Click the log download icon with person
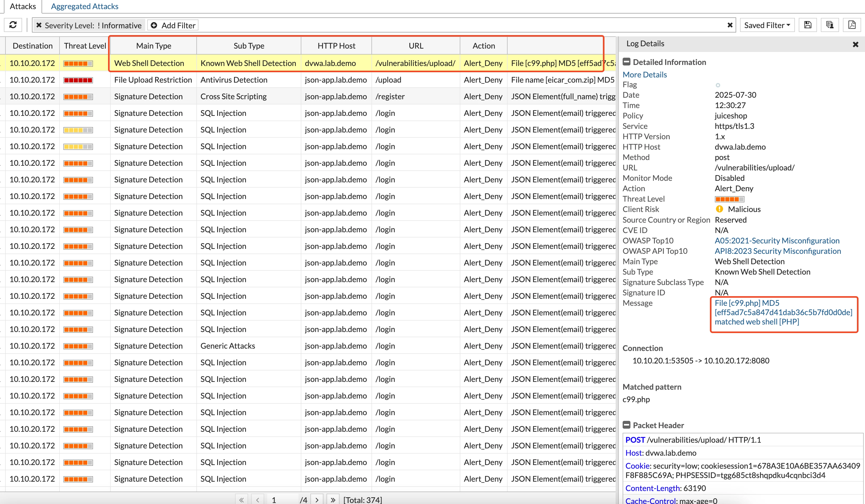This screenshot has width=865, height=504. (829, 25)
